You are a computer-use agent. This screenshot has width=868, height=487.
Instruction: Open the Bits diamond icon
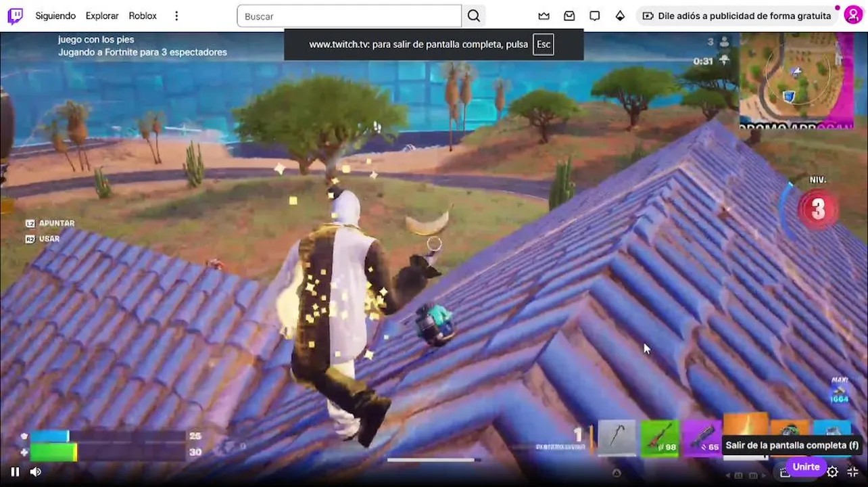click(x=620, y=16)
